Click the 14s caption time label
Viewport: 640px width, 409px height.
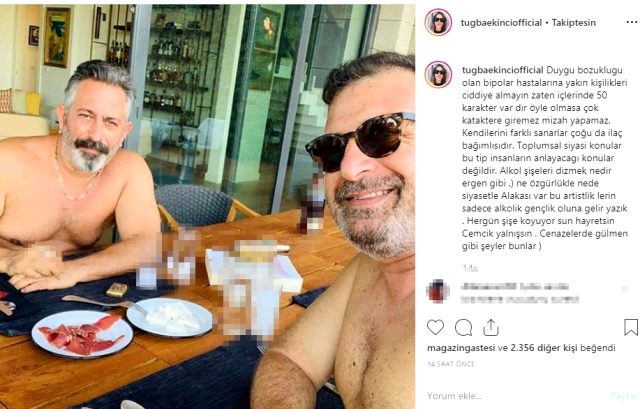pyautogui.click(x=470, y=268)
